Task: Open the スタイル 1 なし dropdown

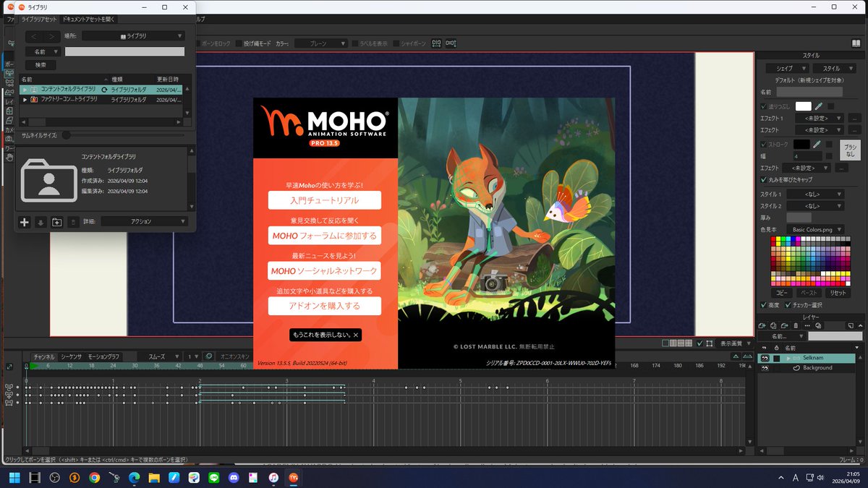Action: point(815,194)
